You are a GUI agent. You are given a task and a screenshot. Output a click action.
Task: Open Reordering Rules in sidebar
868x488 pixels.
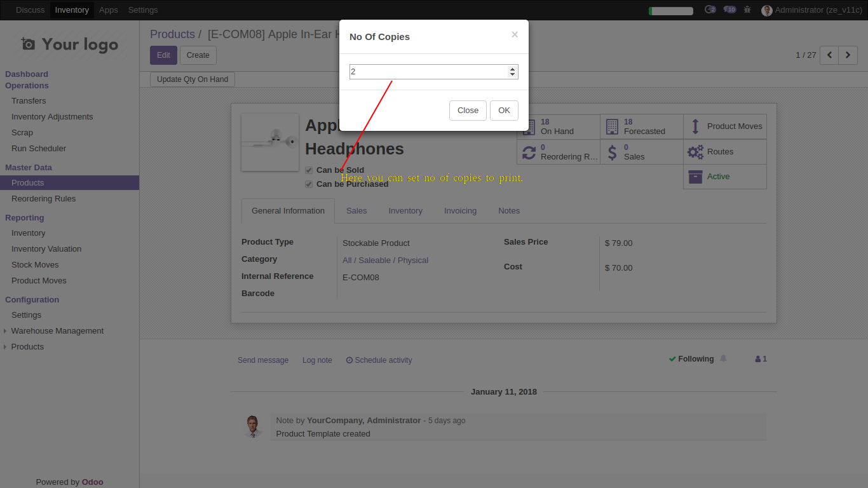pos(43,199)
